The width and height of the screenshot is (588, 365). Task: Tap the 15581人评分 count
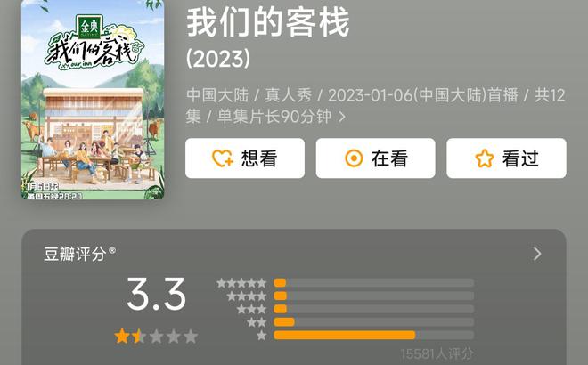click(x=437, y=353)
